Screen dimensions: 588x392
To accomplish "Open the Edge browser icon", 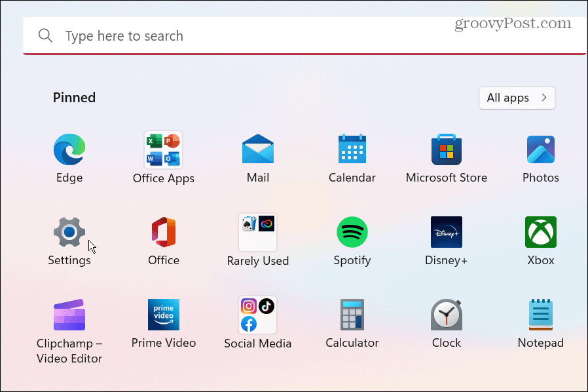I will (69, 149).
